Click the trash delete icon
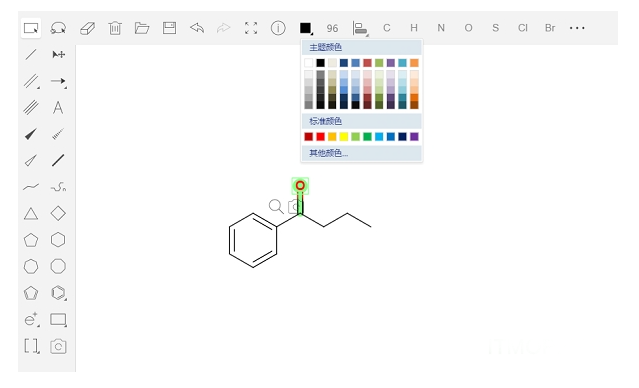This screenshot has height=388, width=639. [115, 28]
